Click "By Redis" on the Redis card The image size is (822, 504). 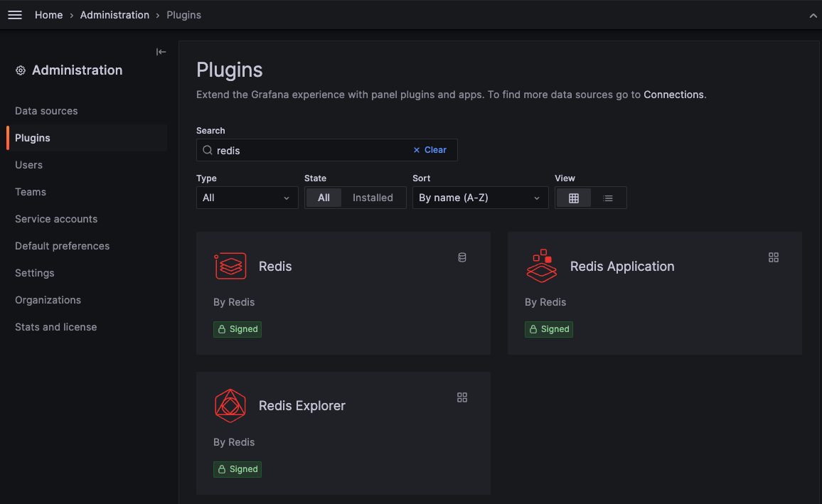pyautogui.click(x=234, y=302)
